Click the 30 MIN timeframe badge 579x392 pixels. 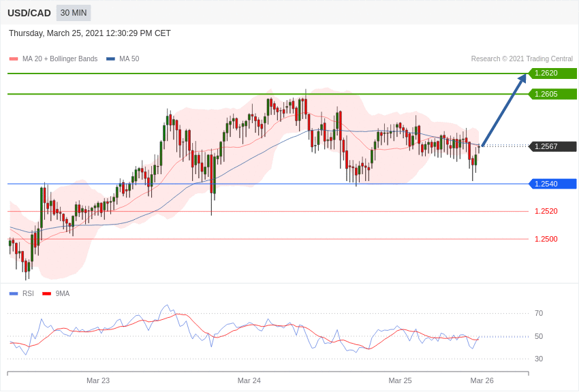click(74, 13)
